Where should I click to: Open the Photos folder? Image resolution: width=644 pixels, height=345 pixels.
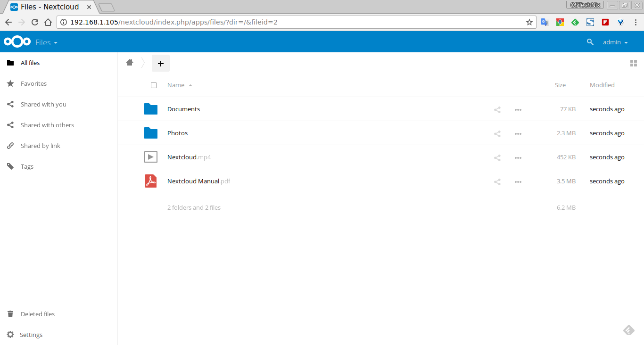(177, 133)
